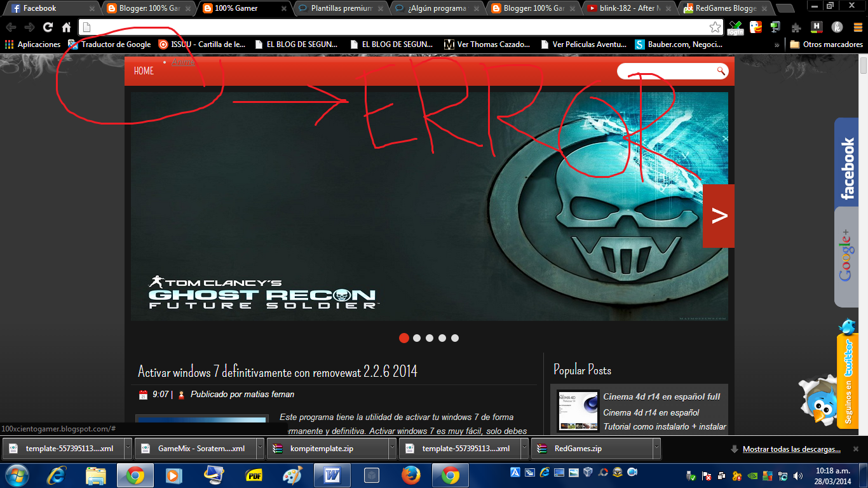Switch to the blink-182 YouTube tab

click(629, 8)
